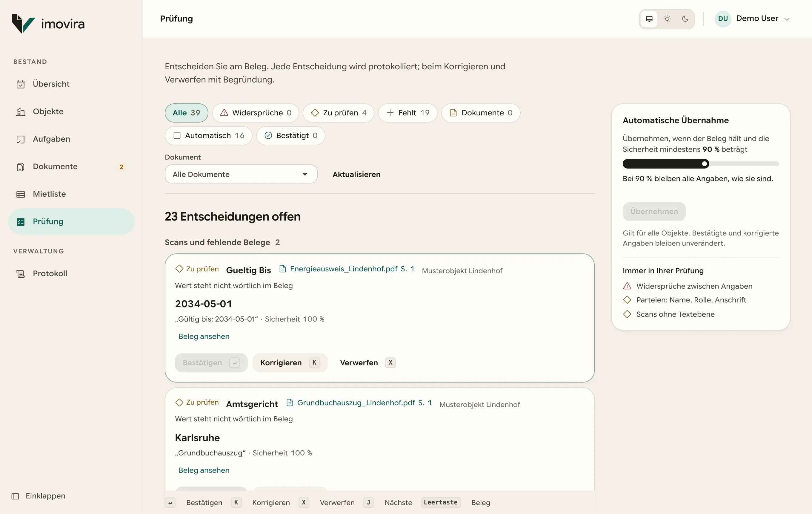Click the Aktualisieren button
The height and width of the screenshot is (514, 812).
point(356,175)
